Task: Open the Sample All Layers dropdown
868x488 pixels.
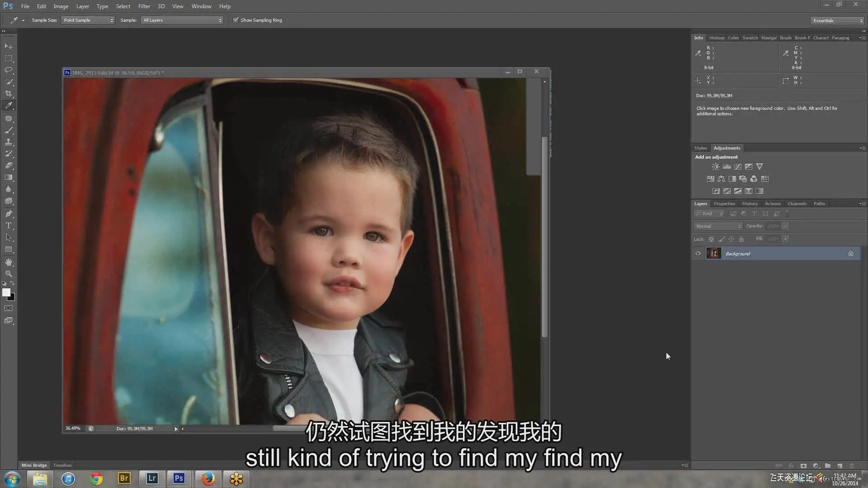Action: tap(182, 20)
